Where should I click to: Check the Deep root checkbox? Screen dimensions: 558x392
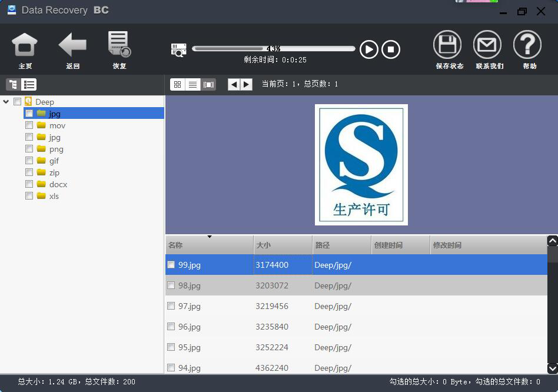(x=17, y=102)
